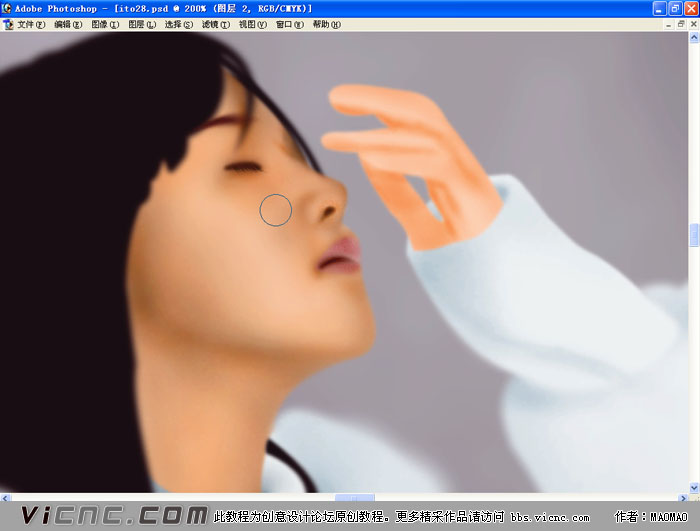Click the horizontal scrollbar right arrow
This screenshot has width=700, height=531.
coord(683,498)
